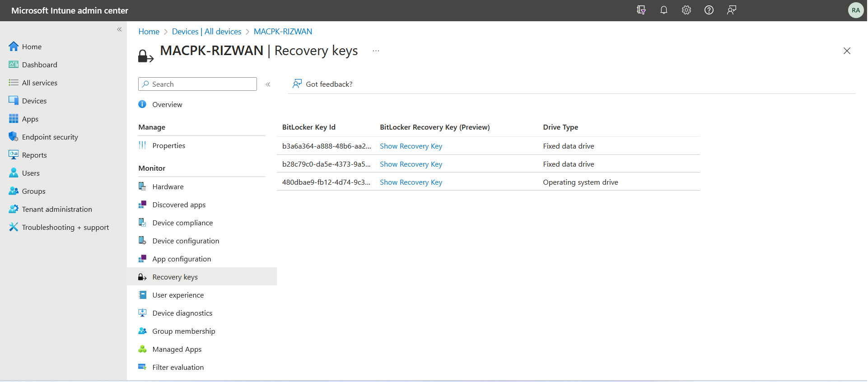
Task: Click the device menu Search field
Action: [197, 84]
